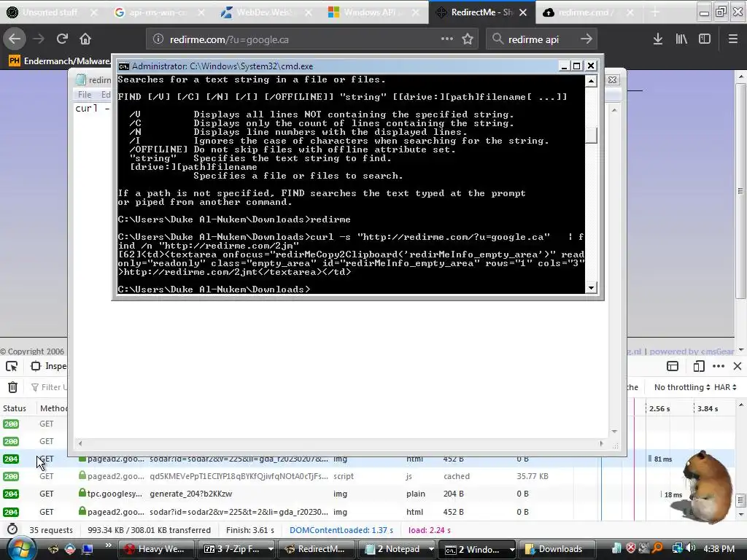
Task: Switch to Unsorted stuff tab
Action: pos(49,12)
